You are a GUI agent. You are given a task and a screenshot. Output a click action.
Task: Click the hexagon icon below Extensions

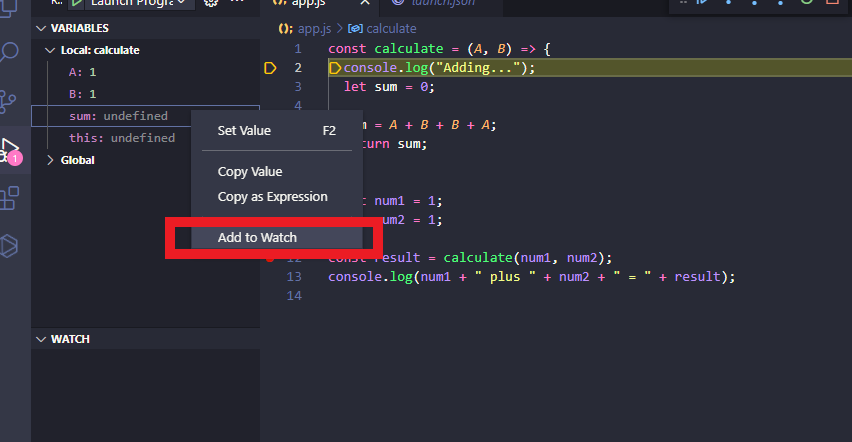[x=11, y=246]
